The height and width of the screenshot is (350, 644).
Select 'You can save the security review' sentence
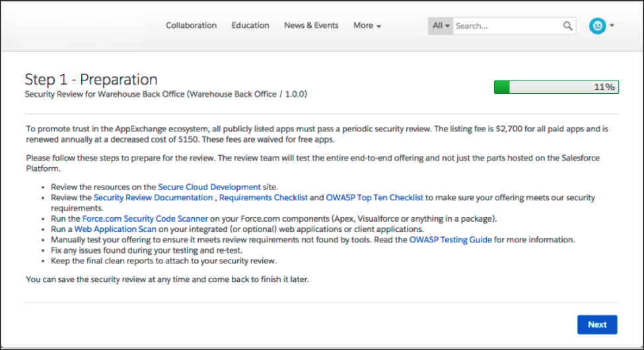(x=167, y=279)
